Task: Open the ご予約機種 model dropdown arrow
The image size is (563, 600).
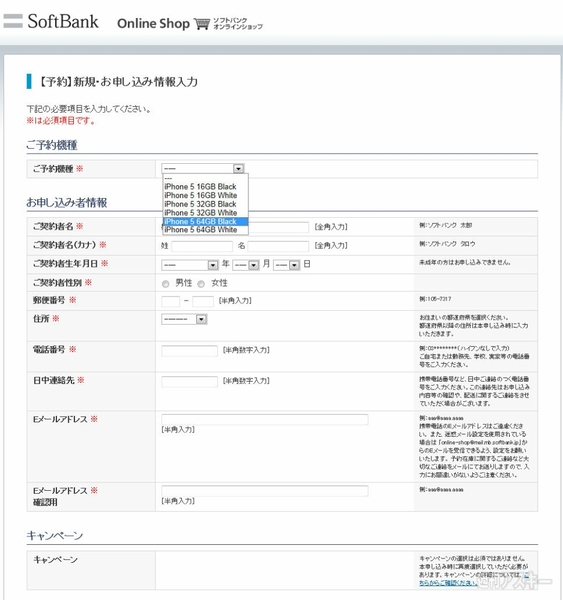Action: pos(238,168)
